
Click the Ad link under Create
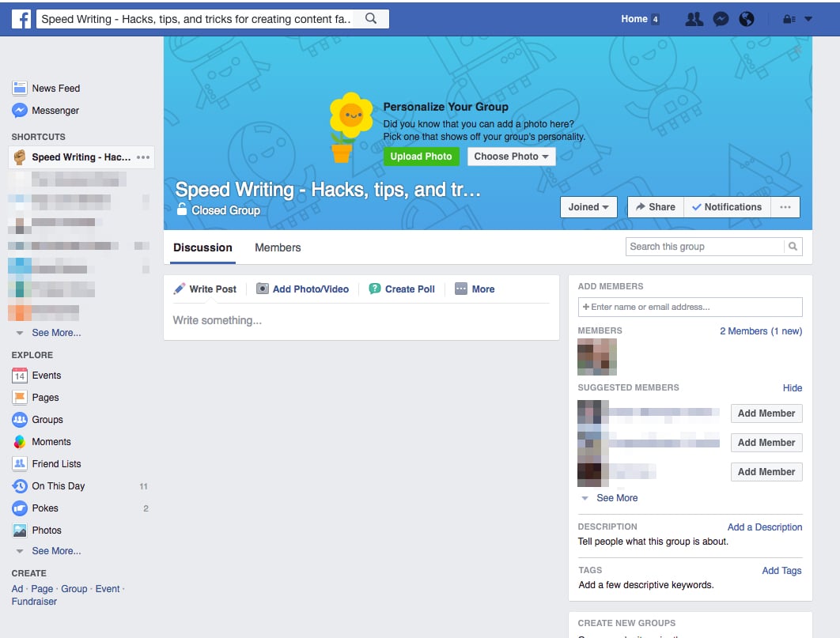tap(17, 589)
